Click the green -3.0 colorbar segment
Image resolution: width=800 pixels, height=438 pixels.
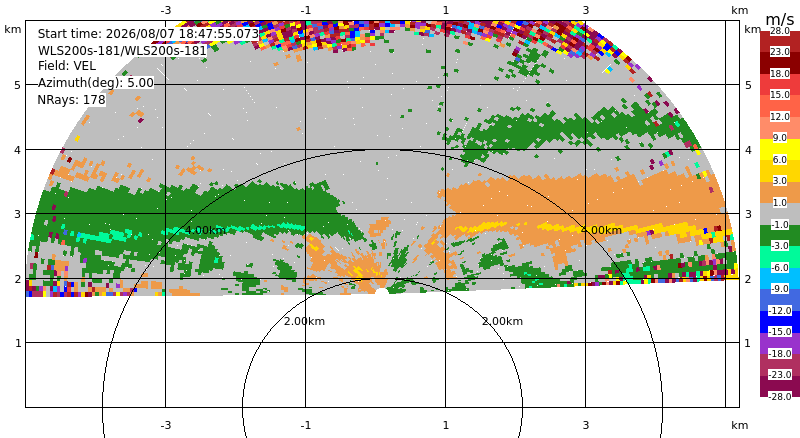click(x=780, y=235)
